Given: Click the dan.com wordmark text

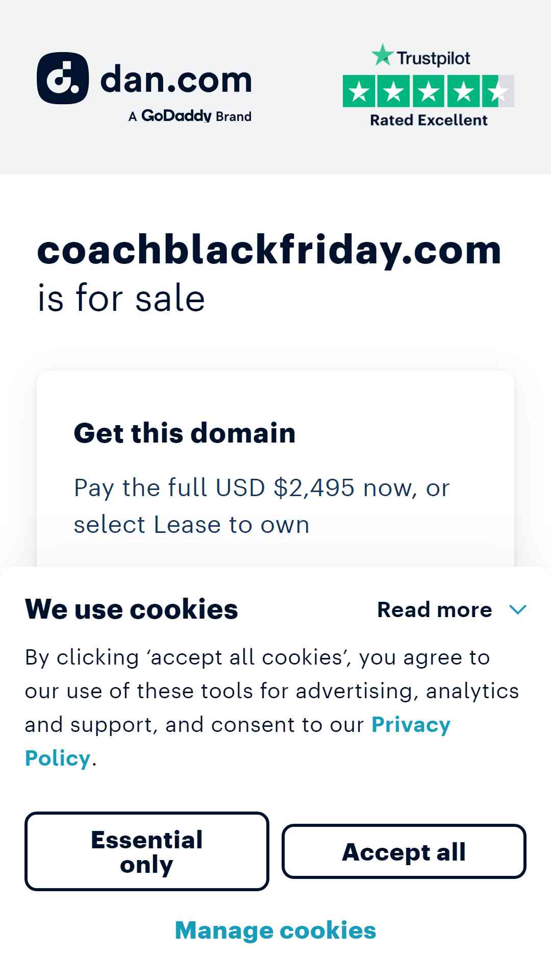Looking at the screenshot, I should click(176, 80).
